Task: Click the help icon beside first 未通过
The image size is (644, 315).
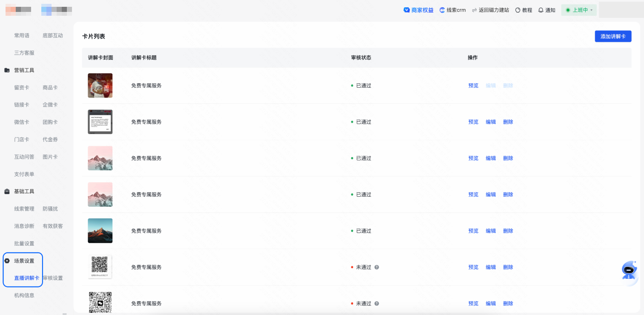Action: pyautogui.click(x=377, y=267)
